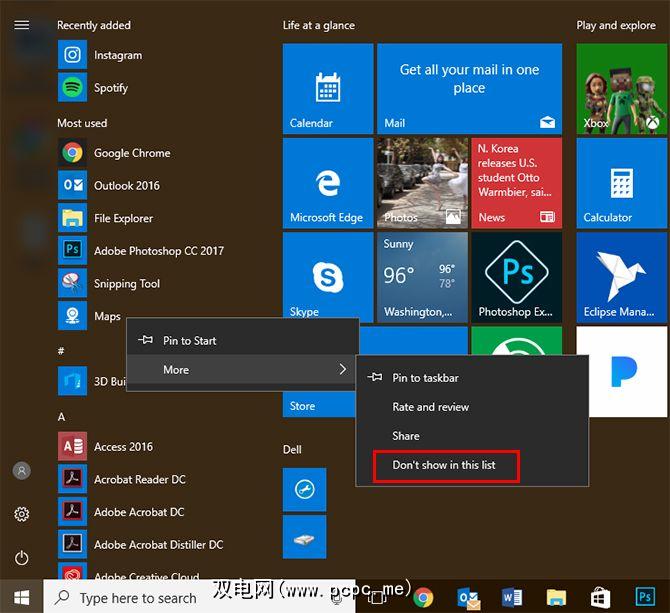
Task: Click the Windows Start button
Action: point(22,597)
